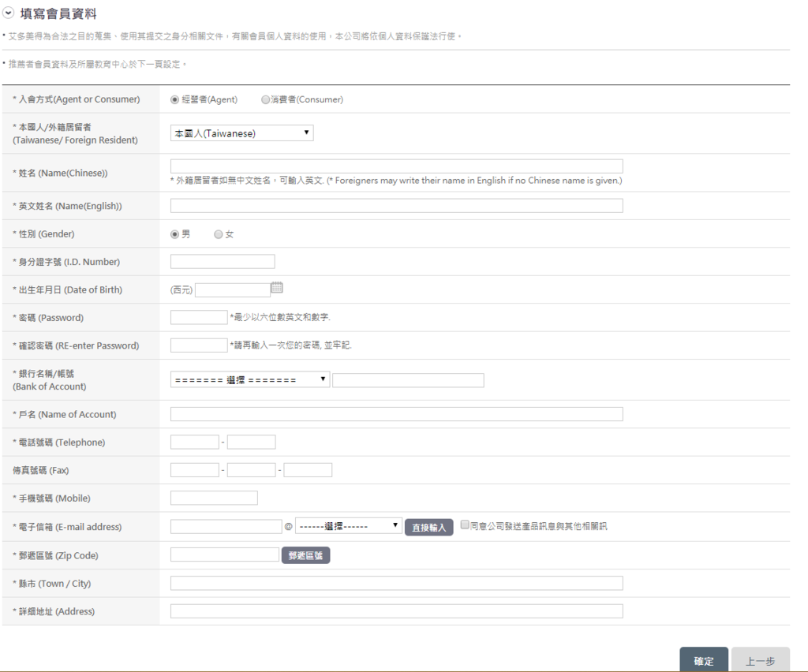The height and width of the screenshot is (672, 808).
Task: Focus the Password input field
Action: click(199, 318)
